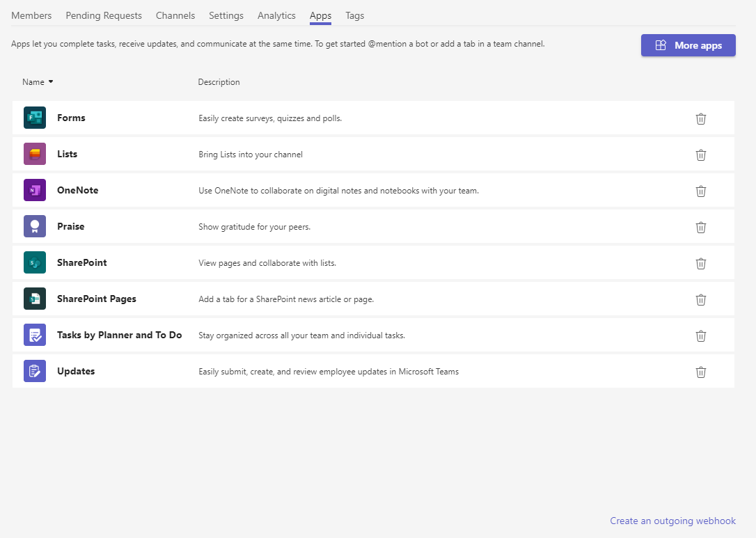Switch to the Tags tab
The width and height of the screenshot is (756, 538).
point(355,15)
